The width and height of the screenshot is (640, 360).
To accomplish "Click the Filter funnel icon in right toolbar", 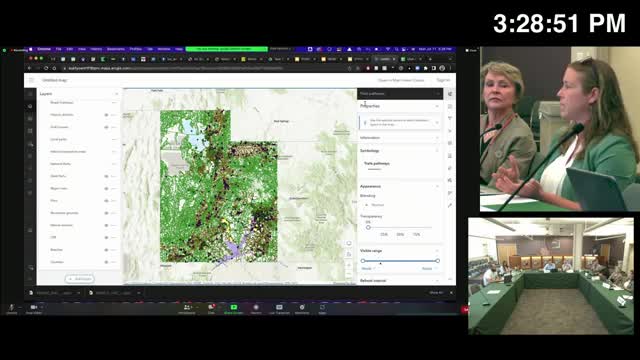I will tap(450, 118).
